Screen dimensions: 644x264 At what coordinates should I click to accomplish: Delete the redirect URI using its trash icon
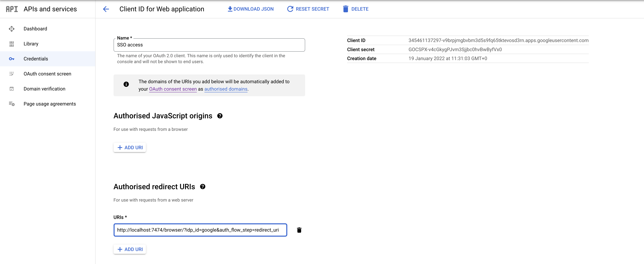[299, 230]
